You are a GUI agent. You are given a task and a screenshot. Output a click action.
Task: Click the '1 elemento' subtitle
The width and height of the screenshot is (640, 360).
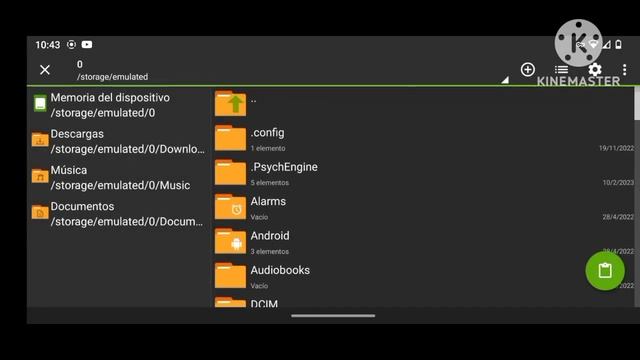click(268, 148)
